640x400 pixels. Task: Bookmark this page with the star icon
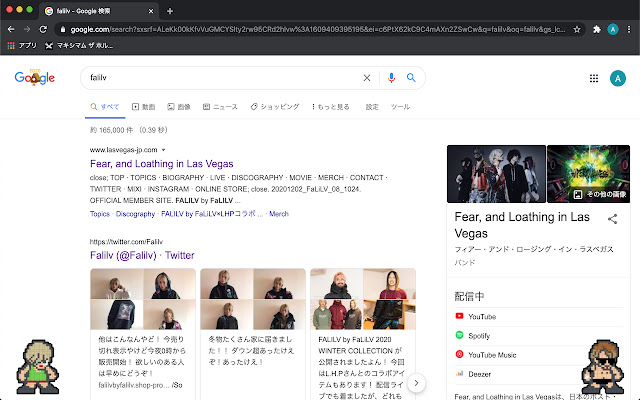click(577, 29)
